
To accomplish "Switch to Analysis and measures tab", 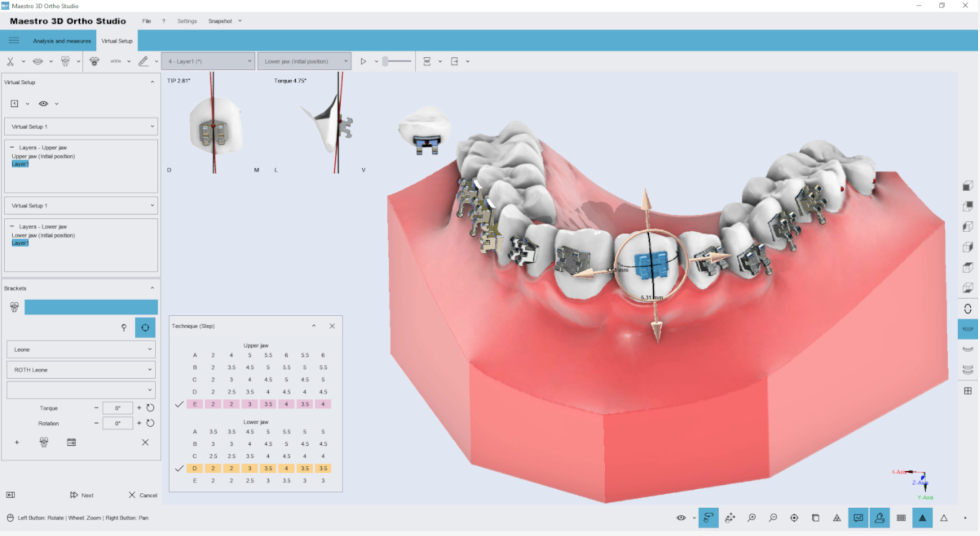I will coord(62,41).
